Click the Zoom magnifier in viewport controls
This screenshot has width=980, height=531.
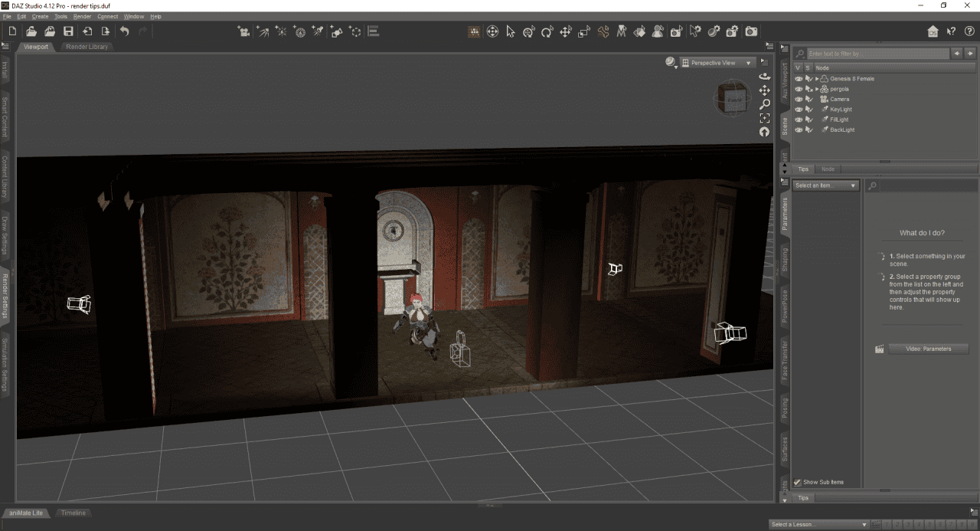[764, 103]
